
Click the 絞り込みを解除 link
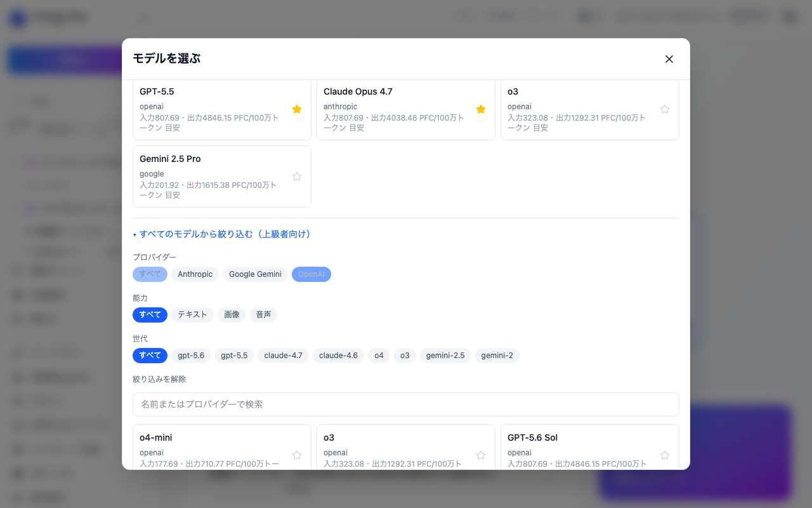(159, 379)
